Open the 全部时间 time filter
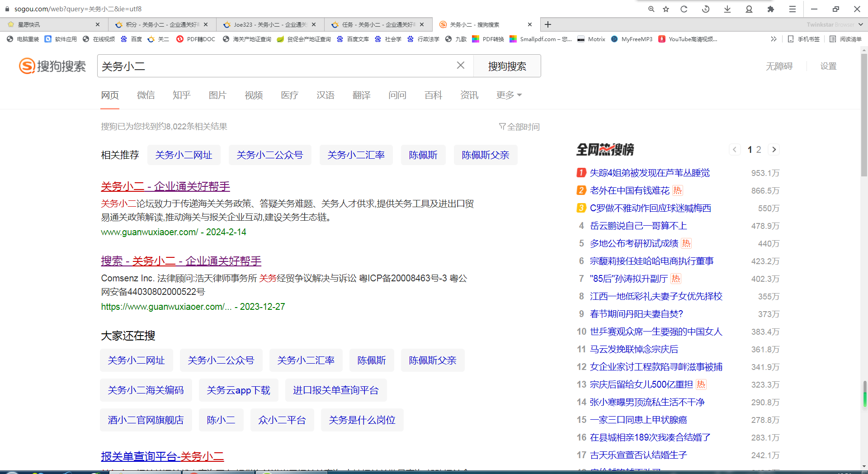Screen dimensions: 868x474 tap(519, 127)
